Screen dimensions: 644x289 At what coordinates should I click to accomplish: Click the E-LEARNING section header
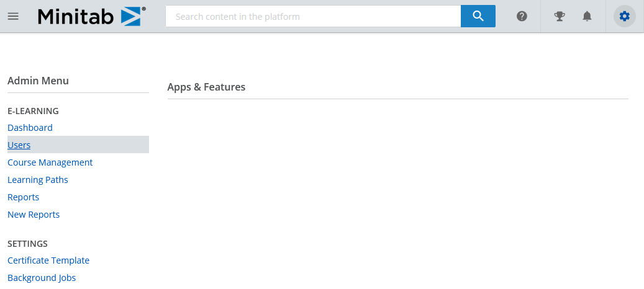[x=34, y=111]
